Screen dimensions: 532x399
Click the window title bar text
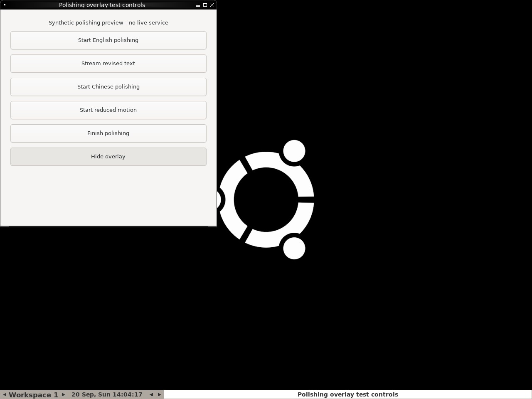[102, 5]
